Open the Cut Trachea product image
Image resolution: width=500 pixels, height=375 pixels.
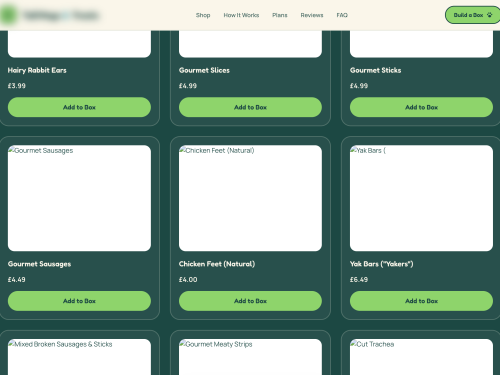coord(421,357)
